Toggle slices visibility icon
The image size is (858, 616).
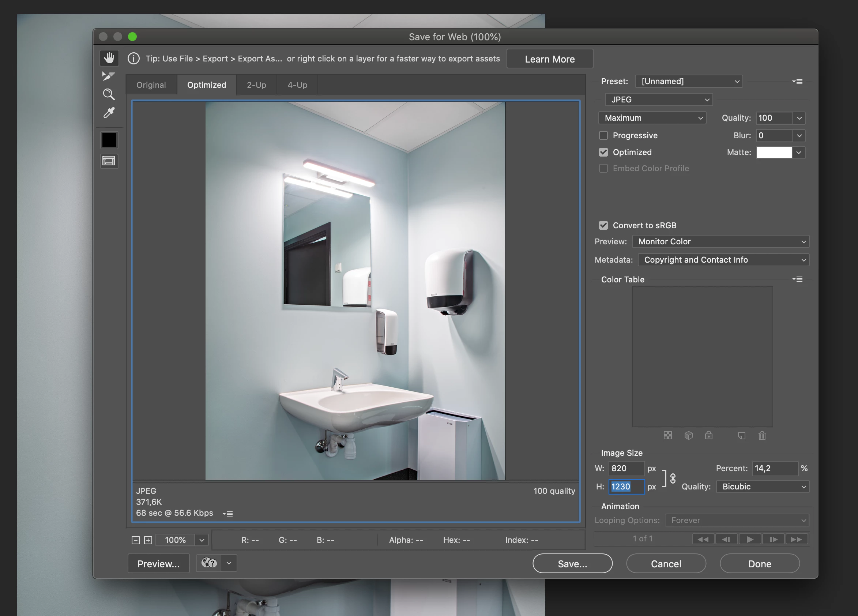109,161
